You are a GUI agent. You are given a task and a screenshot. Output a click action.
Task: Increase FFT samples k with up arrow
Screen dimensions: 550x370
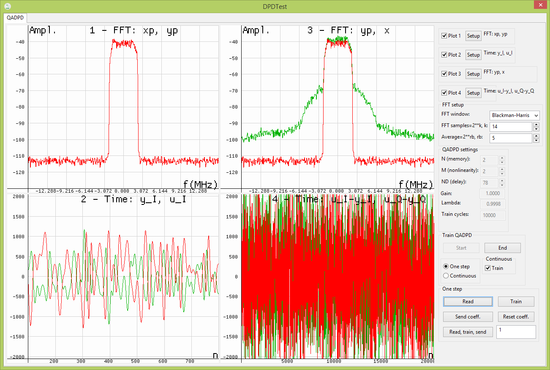pos(536,124)
